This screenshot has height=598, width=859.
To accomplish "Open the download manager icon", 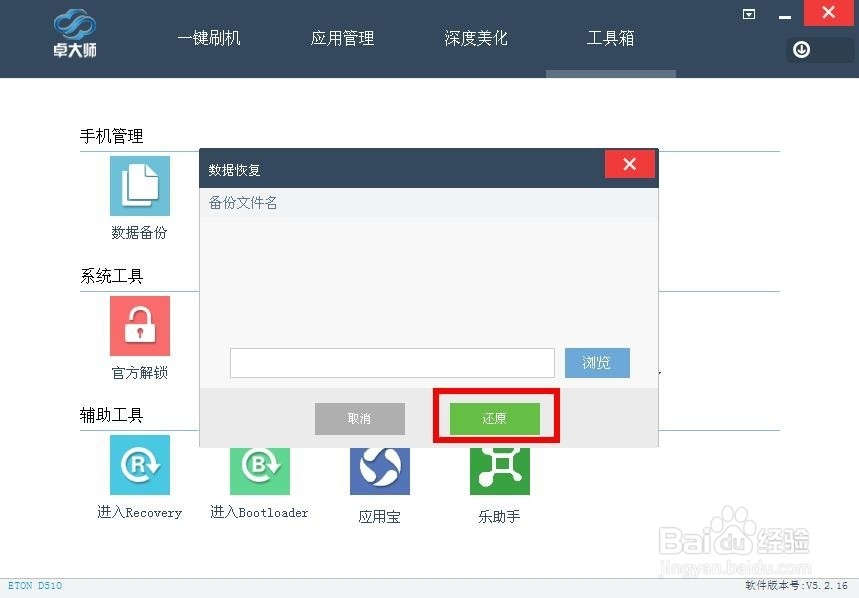I will (801, 49).
